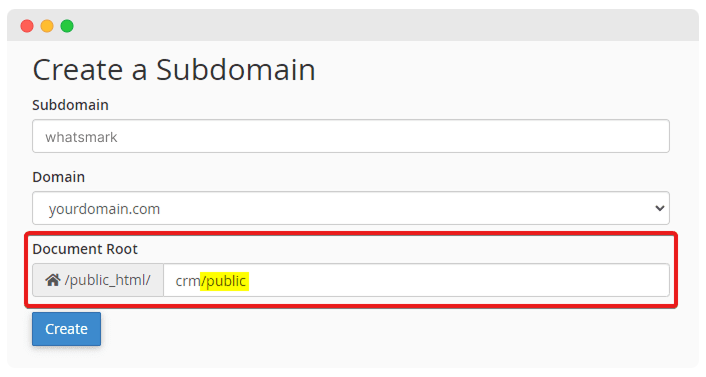Click the blue Create button

(x=66, y=329)
